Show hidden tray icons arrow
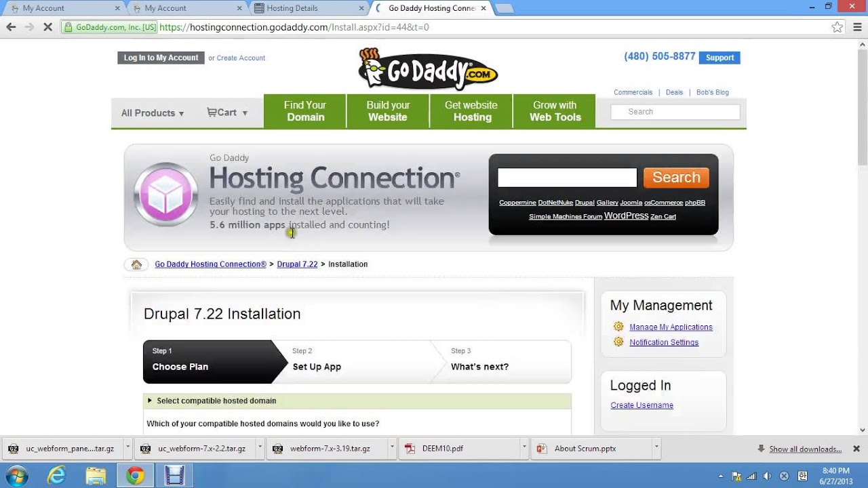 pos(720,476)
